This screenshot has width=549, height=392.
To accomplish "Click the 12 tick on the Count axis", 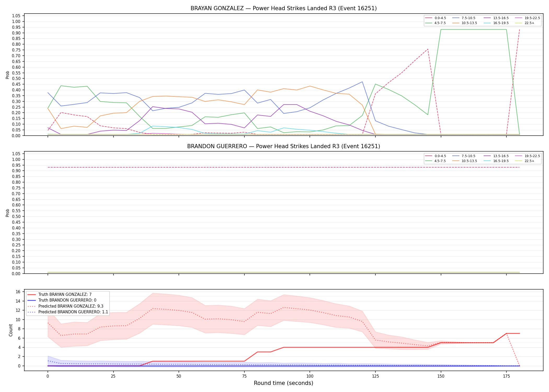I will tap(18, 310).
